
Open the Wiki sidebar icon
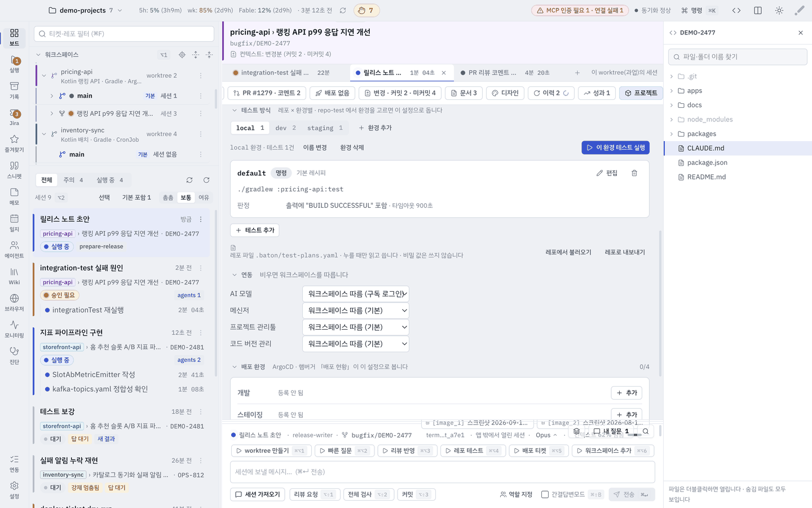tap(14, 276)
